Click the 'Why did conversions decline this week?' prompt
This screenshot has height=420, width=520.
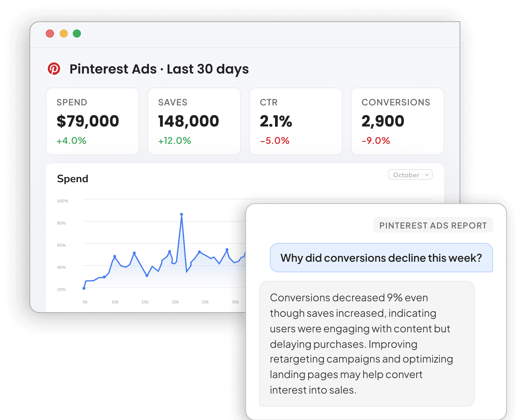pyautogui.click(x=381, y=258)
